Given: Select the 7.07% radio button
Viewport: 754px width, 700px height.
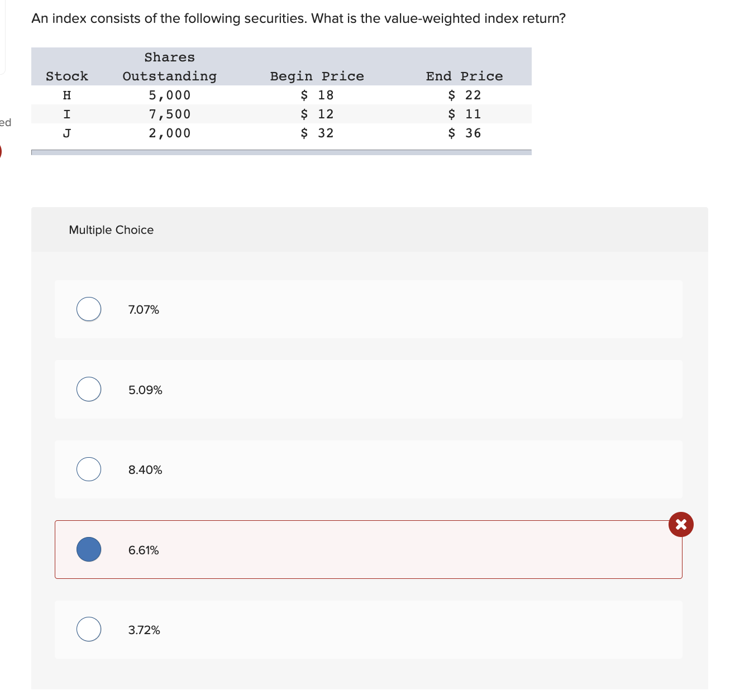Looking at the screenshot, I should (89, 309).
